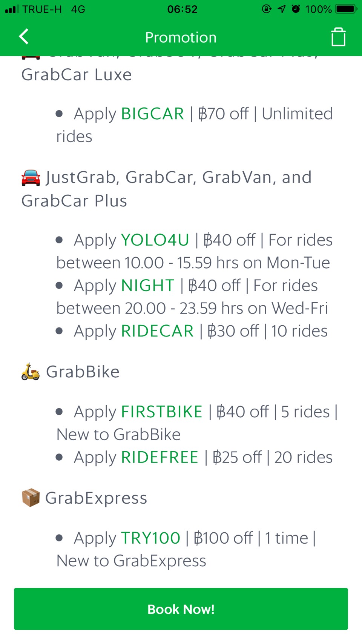Tap the GrabCar Luxe heading text

[77, 75]
